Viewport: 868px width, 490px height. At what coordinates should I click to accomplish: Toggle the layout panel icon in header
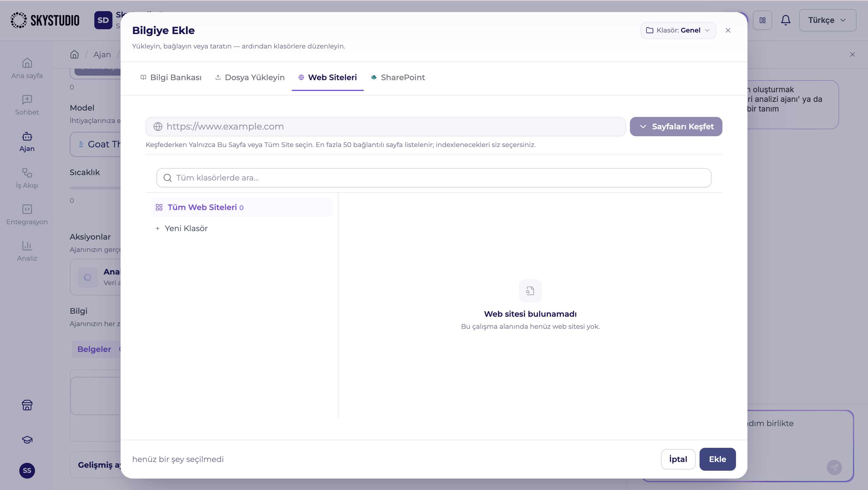point(763,20)
